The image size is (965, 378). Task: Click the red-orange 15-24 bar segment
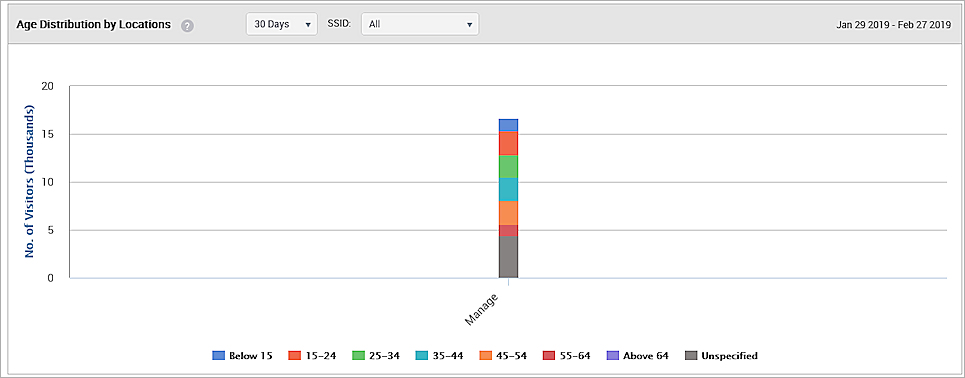(508, 143)
